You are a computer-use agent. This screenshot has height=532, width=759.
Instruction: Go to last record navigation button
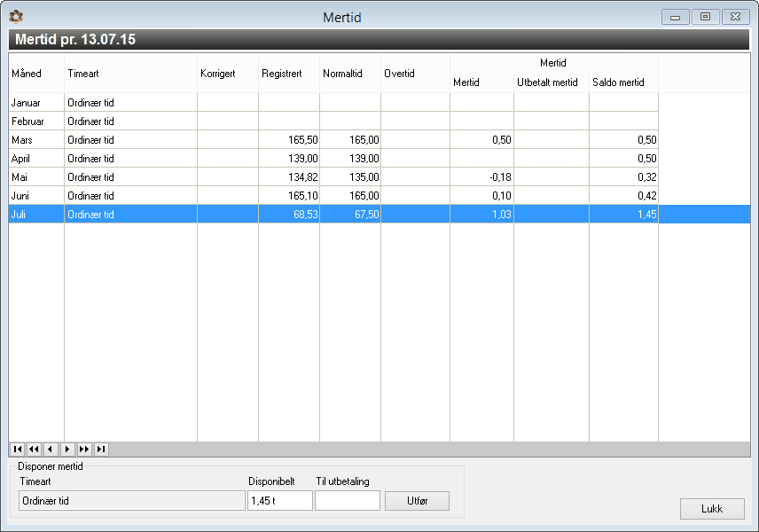101,450
